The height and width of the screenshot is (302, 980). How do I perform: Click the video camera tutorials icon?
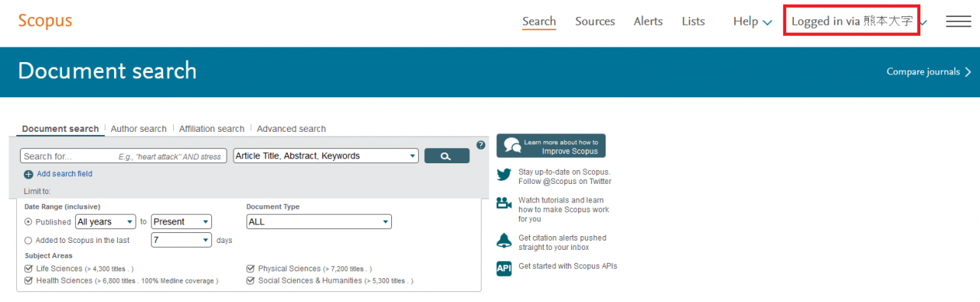coord(504,203)
